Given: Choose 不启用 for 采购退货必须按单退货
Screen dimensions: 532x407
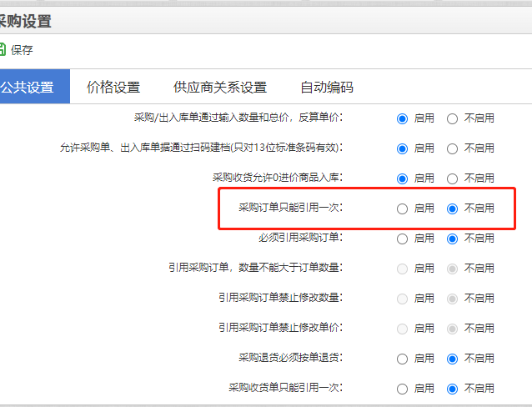Looking at the screenshot, I should point(452,359).
